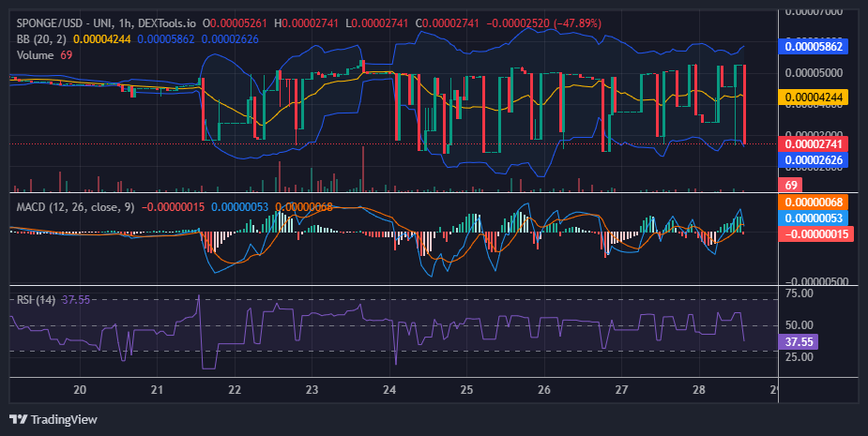Click the lower band price label 0.00002626
Image resolution: width=868 pixels, height=436 pixels.
tap(813, 160)
